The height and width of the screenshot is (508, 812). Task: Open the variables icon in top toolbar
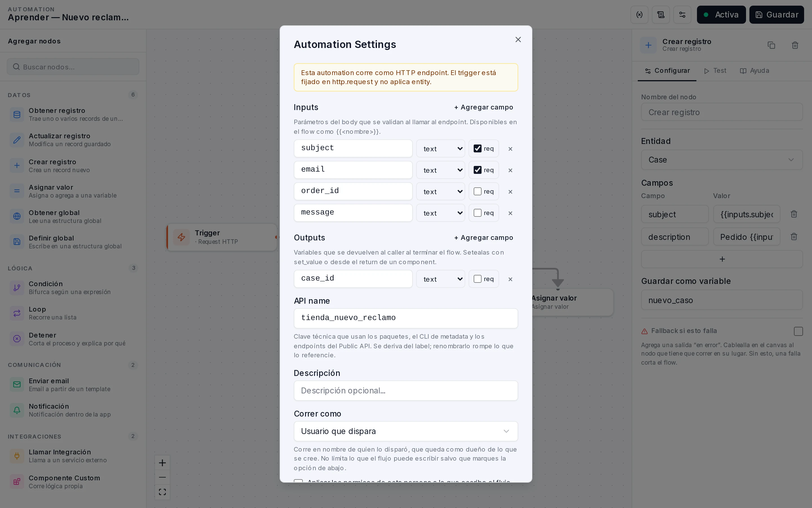tap(639, 15)
